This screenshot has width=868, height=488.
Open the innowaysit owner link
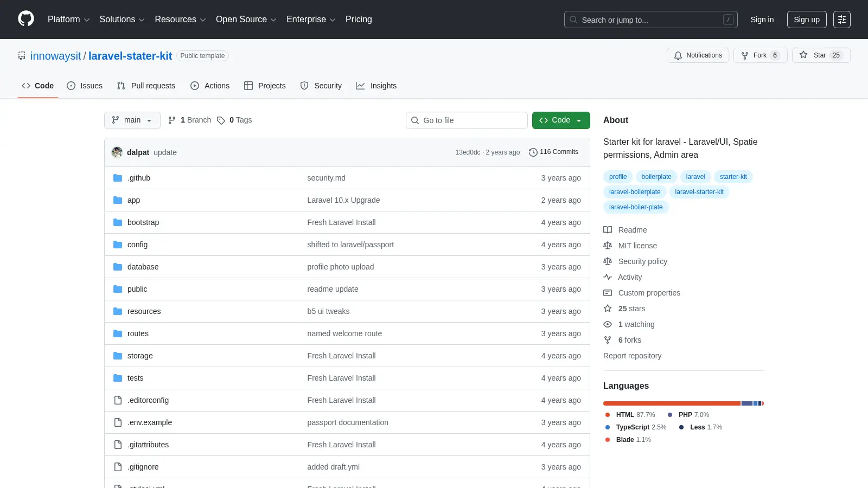click(x=55, y=56)
